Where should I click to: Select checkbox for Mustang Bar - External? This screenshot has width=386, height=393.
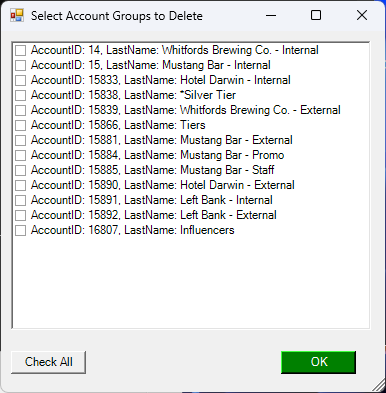20,140
